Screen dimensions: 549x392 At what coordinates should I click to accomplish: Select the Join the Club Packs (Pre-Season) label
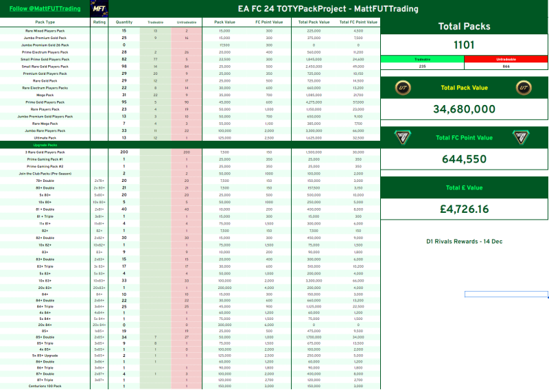(45, 174)
